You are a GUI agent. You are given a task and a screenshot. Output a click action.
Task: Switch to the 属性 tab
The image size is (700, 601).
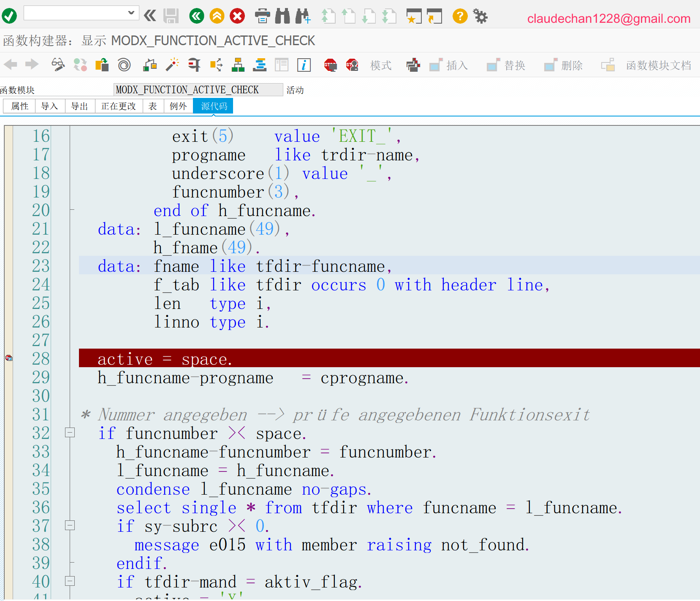point(19,106)
